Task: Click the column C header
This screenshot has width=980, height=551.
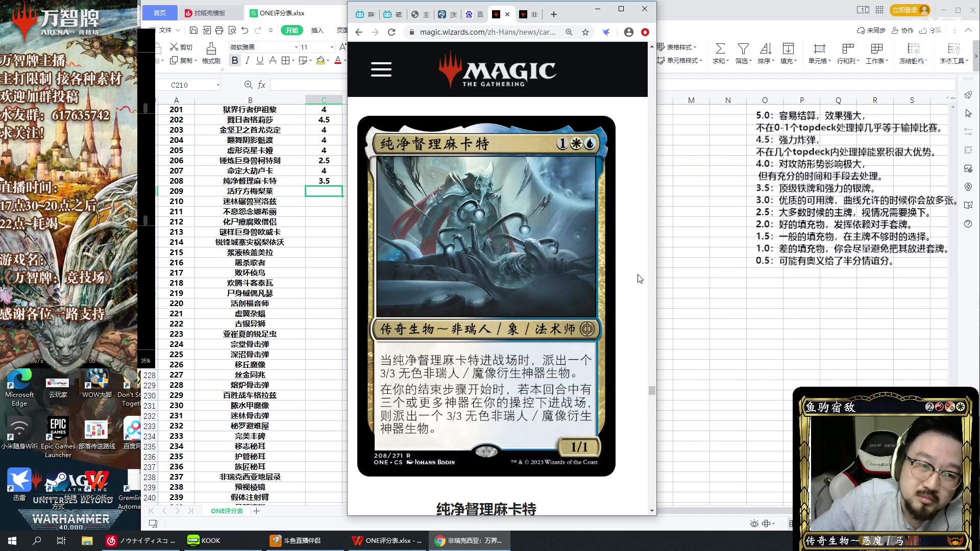Action: [324, 100]
